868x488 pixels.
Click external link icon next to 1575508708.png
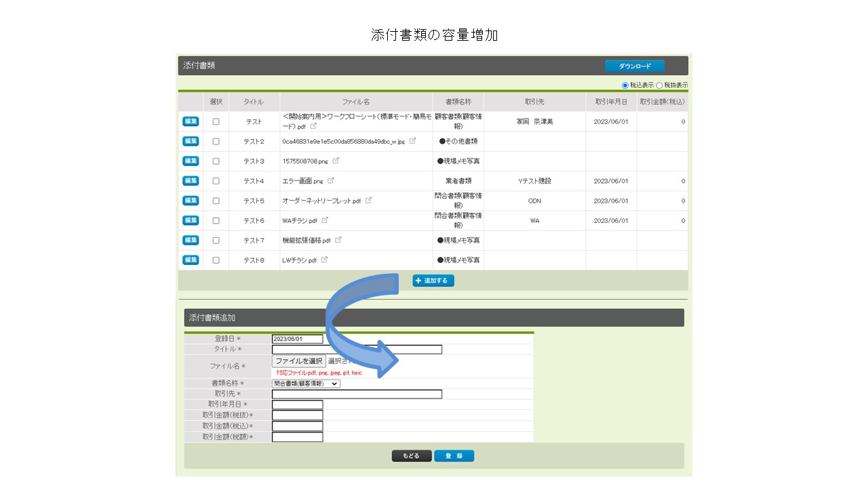point(336,161)
